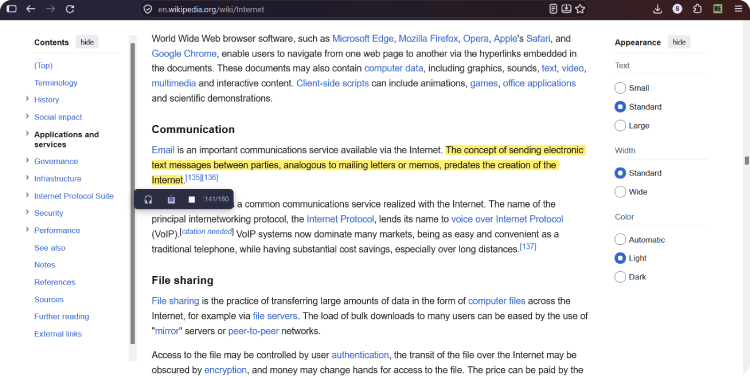The image size is (750, 377).
Task: Click the install page icon in address bar
Action: tap(566, 9)
